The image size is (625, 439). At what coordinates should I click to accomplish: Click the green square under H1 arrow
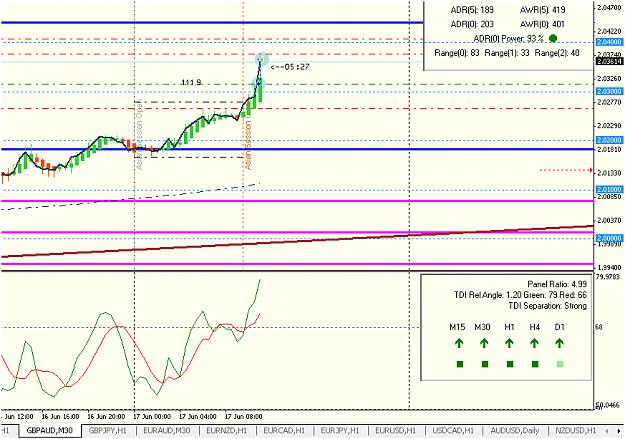[x=510, y=364]
